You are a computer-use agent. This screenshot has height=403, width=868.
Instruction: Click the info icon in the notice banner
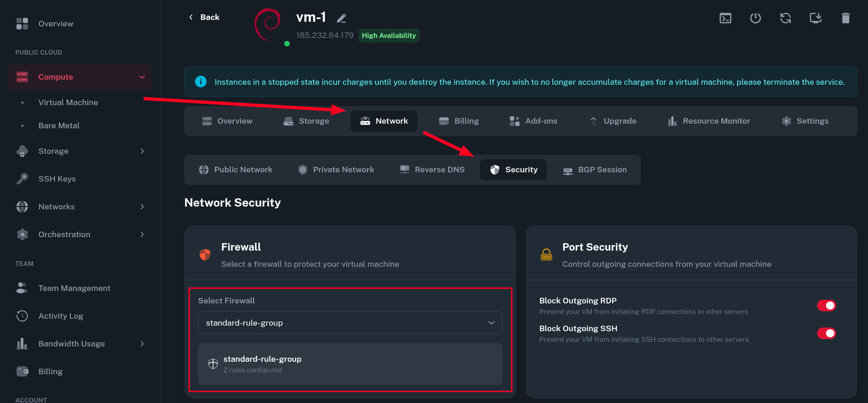(x=201, y=82)
